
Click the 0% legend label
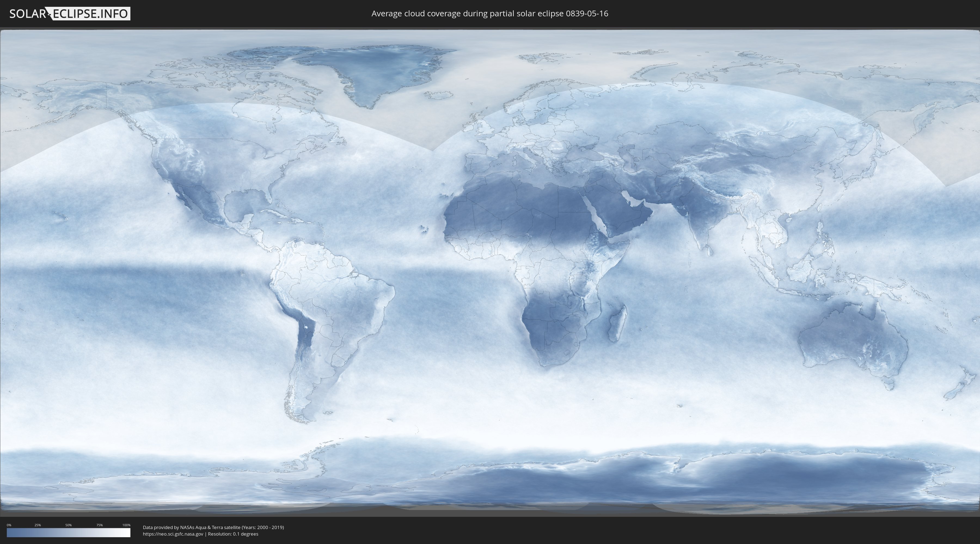coord(9,525)
